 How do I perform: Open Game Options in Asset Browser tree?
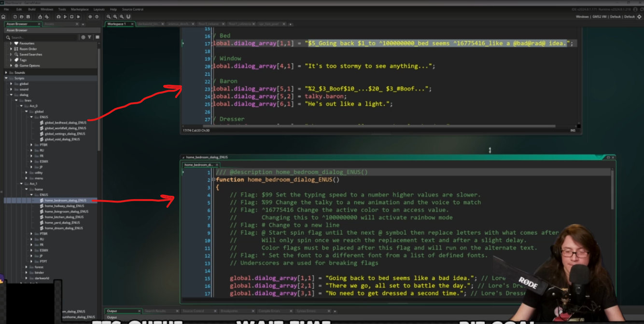click(x=29, y=66)
